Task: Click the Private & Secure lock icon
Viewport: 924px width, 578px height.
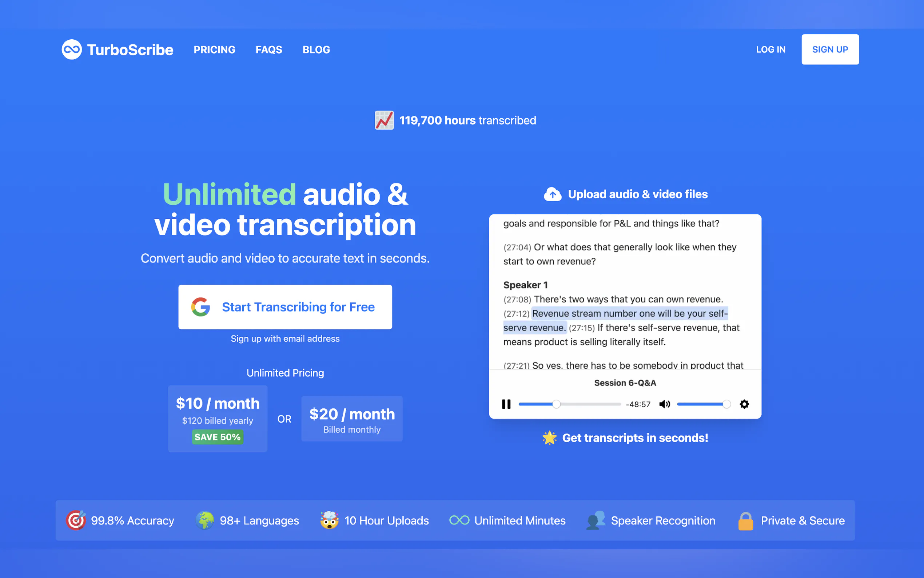Action: pyautogui.click(x=745, y=520)
